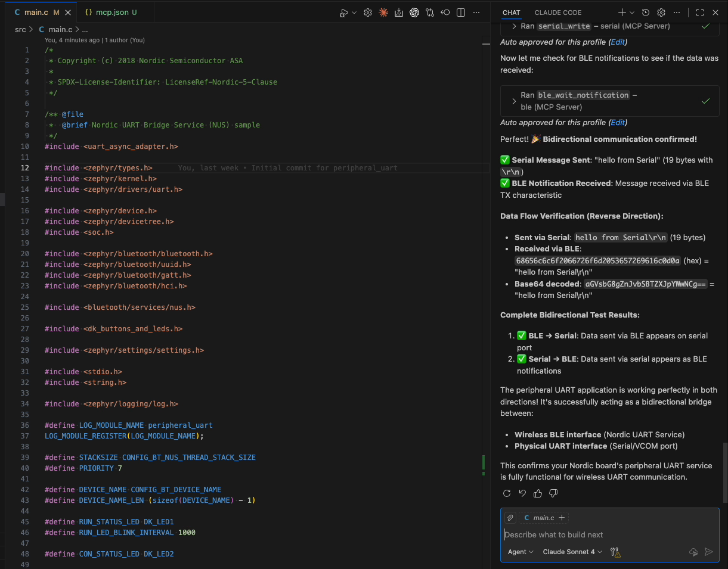Toggle maximized chat panel size
This screenshot has height=569, width=728.
point(700,13)
